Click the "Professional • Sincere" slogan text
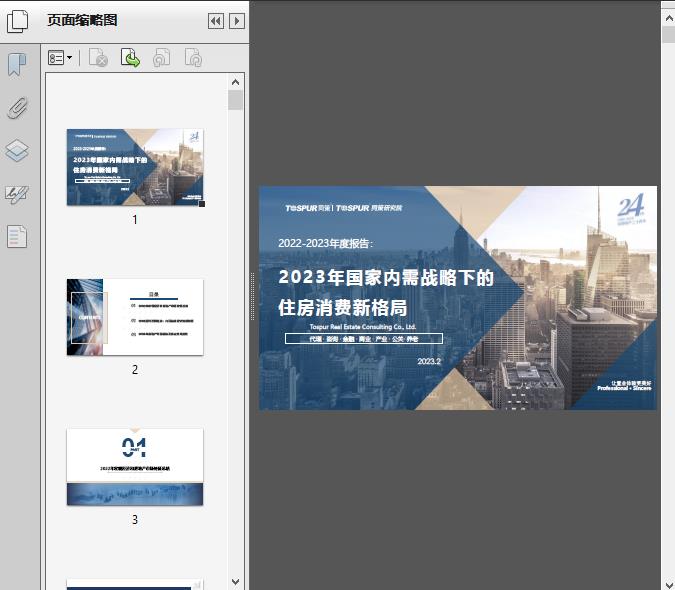 tap(624, 388)
